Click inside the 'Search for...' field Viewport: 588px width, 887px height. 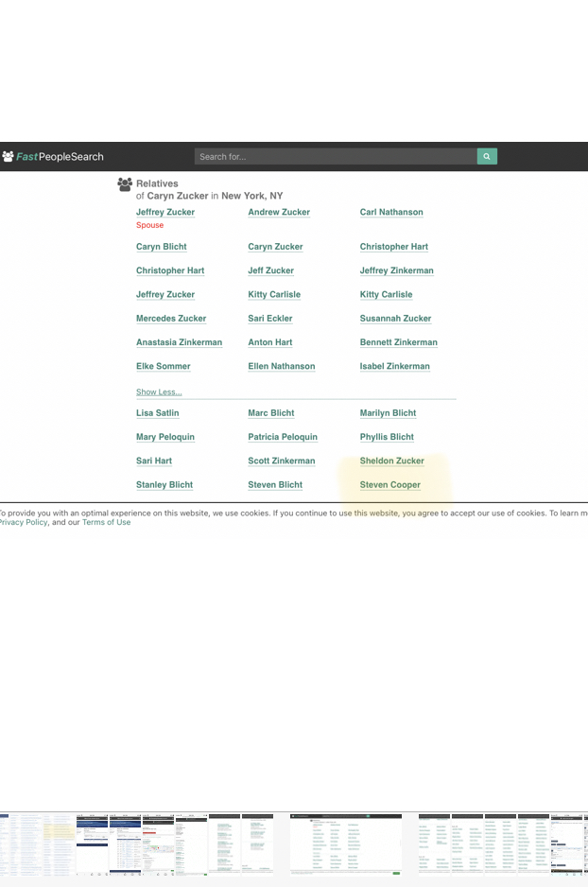coord(336,156)
